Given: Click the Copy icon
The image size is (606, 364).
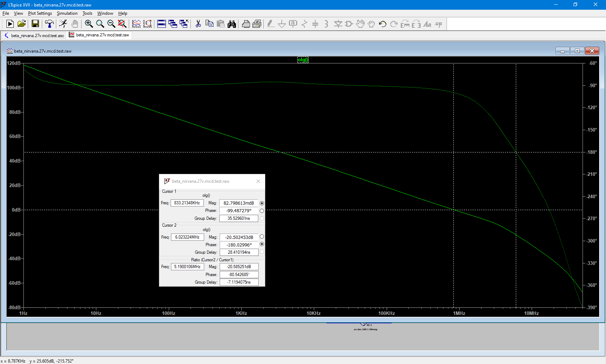Looking at the screenshot, I should click(209, 24).
